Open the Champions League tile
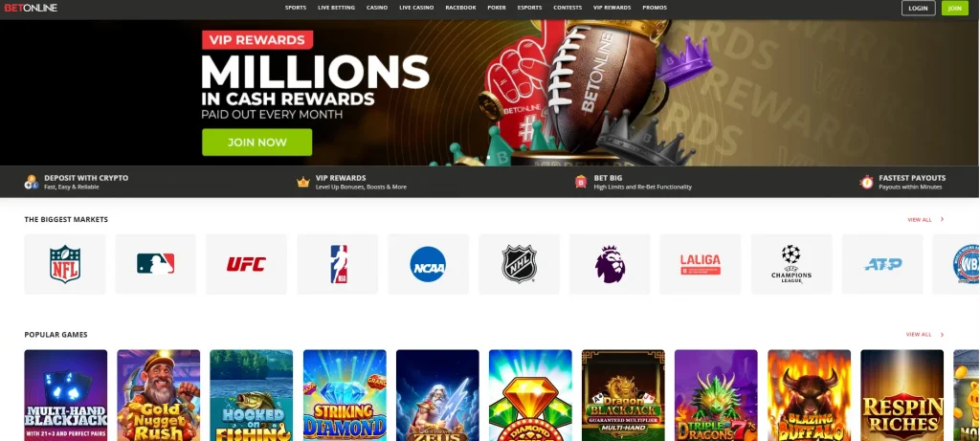 (791, 264)
